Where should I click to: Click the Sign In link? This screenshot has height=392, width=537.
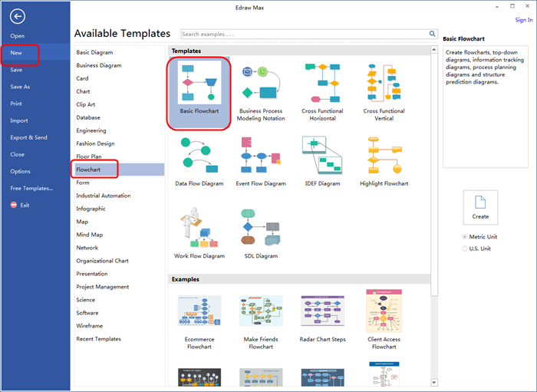(x=524, y=20)
